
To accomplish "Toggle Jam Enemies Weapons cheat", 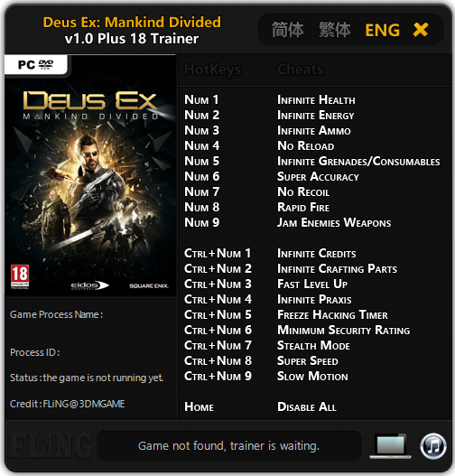I will click(x=334, y=222).
